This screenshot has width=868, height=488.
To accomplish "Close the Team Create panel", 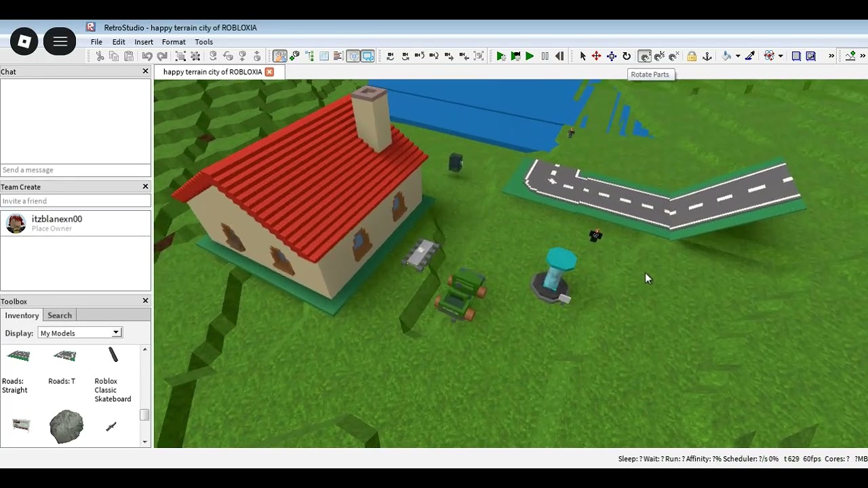I will [x=145, y=186].
